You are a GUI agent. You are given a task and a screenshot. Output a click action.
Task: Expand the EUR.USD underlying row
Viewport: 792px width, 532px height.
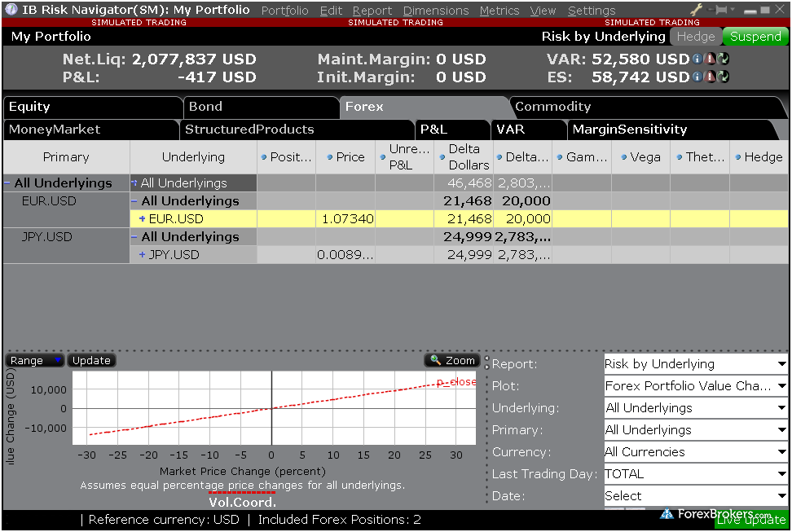pos(143,219)
